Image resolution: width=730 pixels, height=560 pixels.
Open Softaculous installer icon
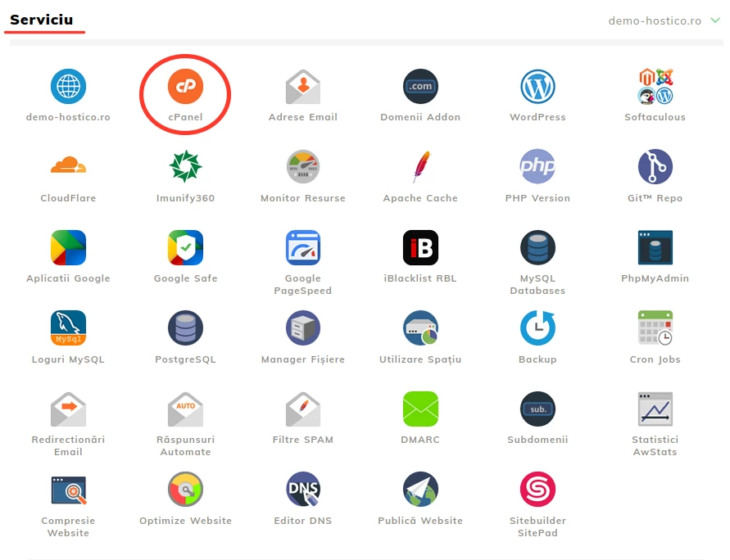[655, 86]
